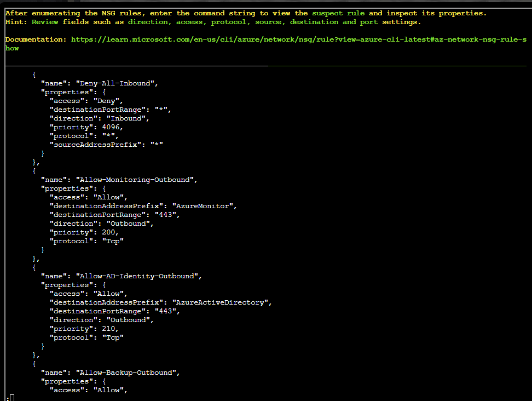Viewport: 532px width, 401px height.
Task: Click "Outbound" direction in Allow-Monitoring-Outbound rule
Action: coord(128,224)
